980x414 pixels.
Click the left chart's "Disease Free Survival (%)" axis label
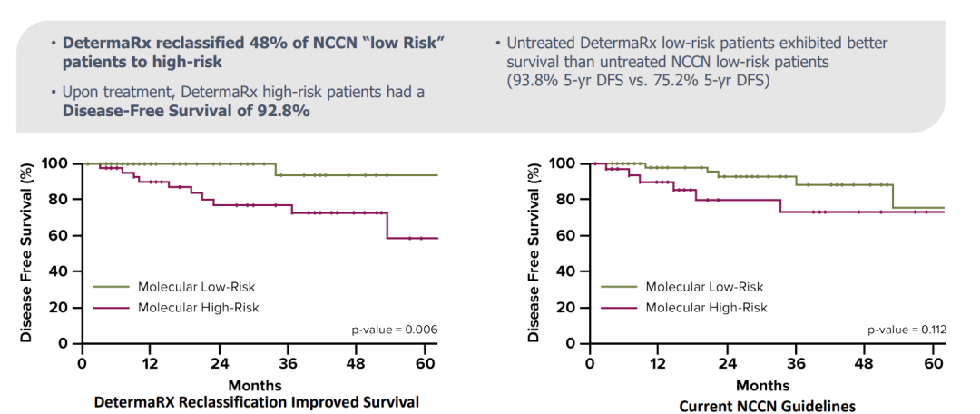[x=27, y=253]
